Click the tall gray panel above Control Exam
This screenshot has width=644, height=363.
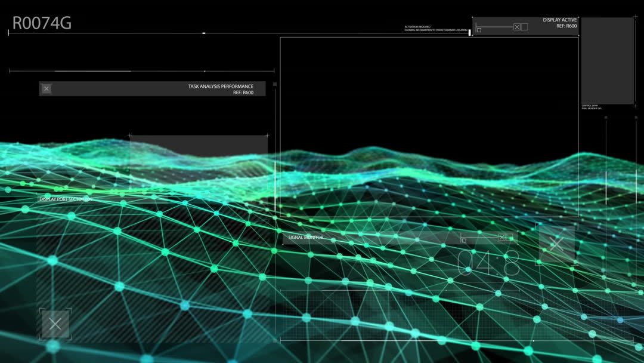pyautogui.click(x=607, y=60)
